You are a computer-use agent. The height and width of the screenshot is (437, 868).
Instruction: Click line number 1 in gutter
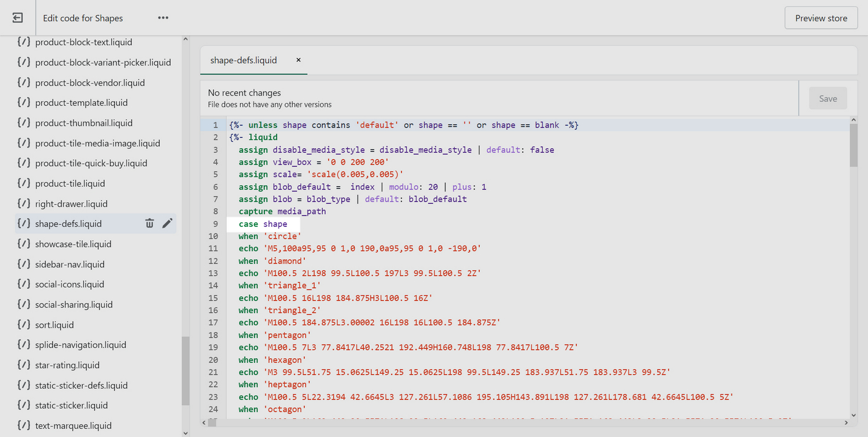coord(215,125)
